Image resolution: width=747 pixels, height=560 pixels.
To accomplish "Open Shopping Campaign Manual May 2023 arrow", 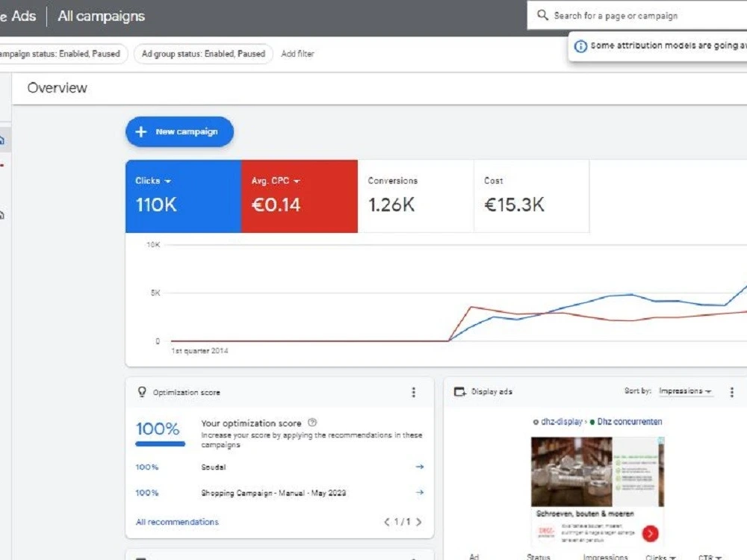I will pos(419,492).
